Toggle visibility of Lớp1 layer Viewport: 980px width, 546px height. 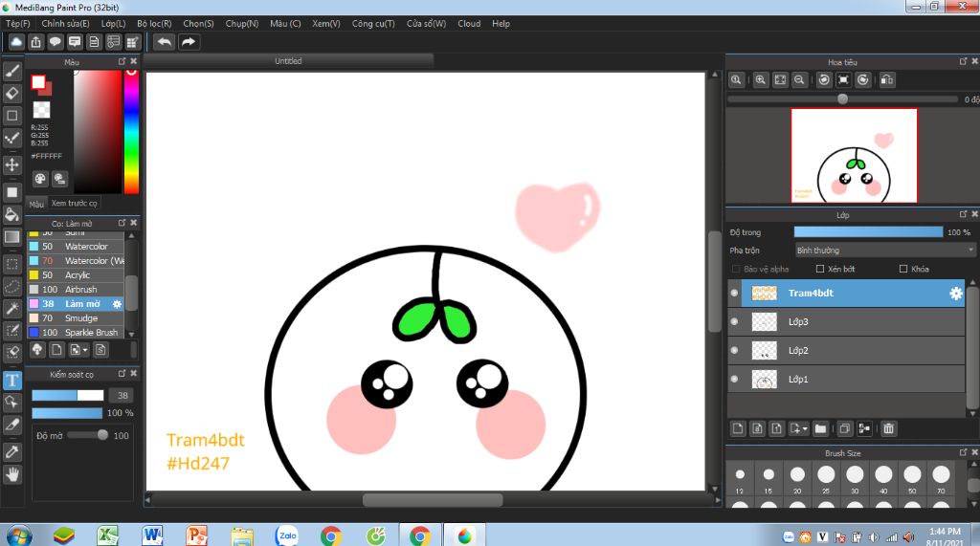pos(734,380)
